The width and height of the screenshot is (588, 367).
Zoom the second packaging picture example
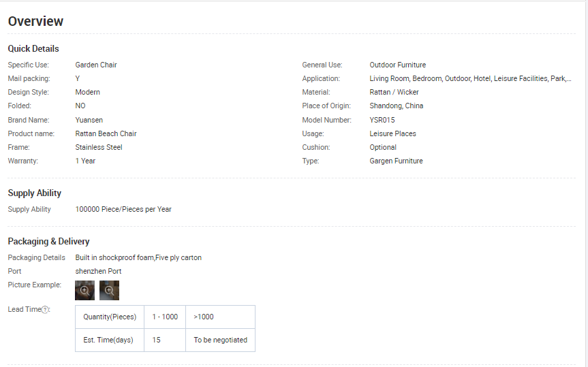[109, 291]
